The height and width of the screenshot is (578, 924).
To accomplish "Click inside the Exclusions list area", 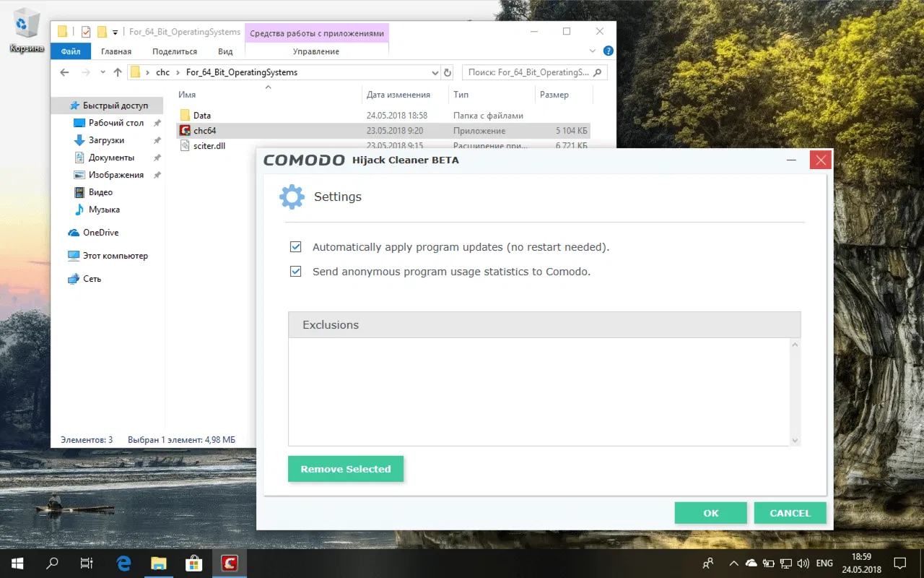I will [x=539, y=392].
